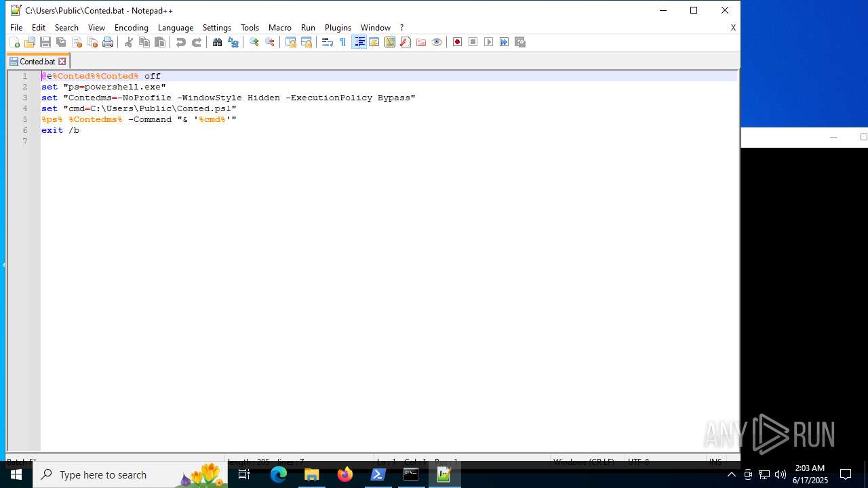Viewport: 868px width, 488px height.
Task: Open the Tools menu
Action: pyautogui.click(x=250, y=28)
